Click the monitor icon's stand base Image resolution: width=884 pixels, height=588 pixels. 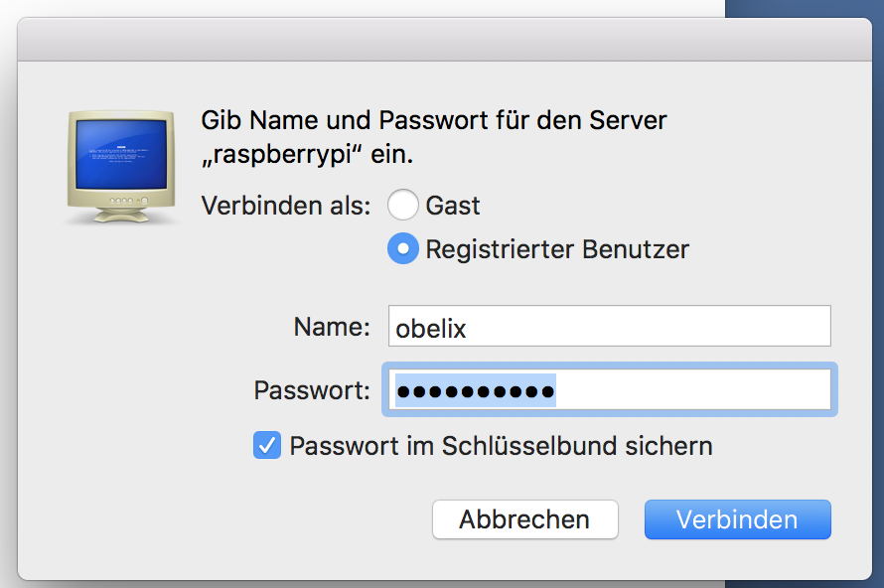point(122,216)
